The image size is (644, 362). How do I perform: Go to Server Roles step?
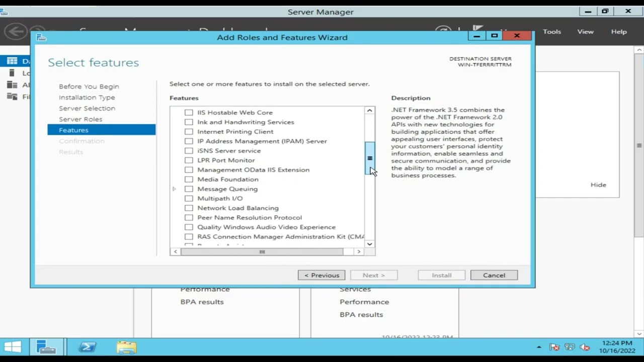tap(80, 119)
